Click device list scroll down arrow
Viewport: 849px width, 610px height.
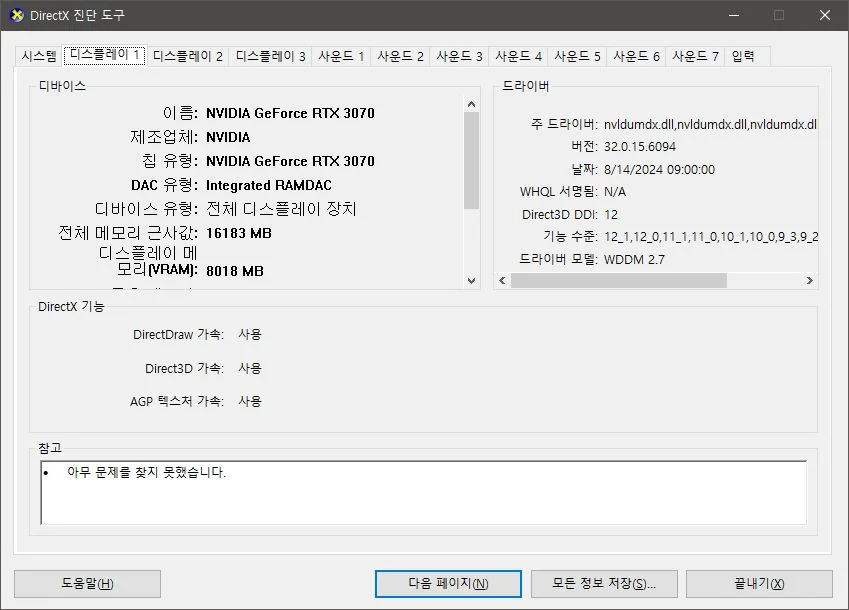471,280
